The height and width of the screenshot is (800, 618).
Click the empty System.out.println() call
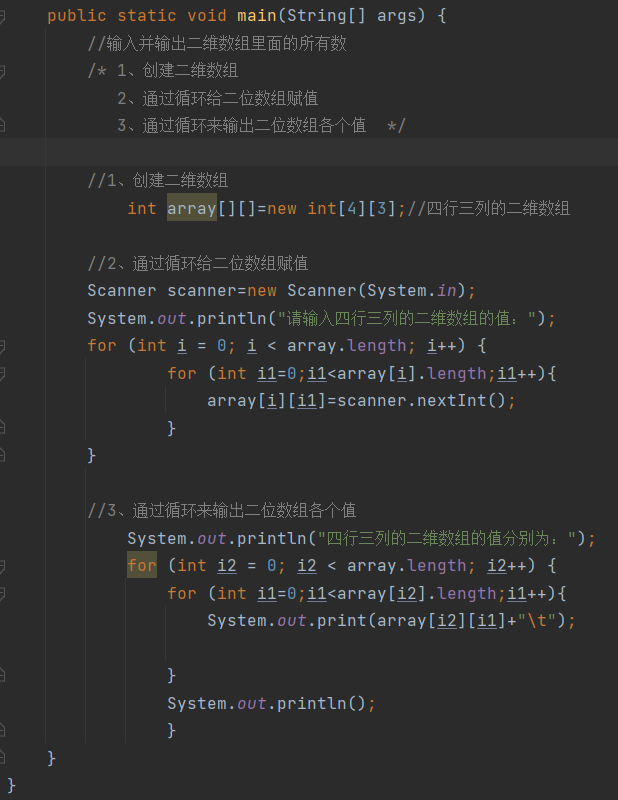click(x=271, y=704)
